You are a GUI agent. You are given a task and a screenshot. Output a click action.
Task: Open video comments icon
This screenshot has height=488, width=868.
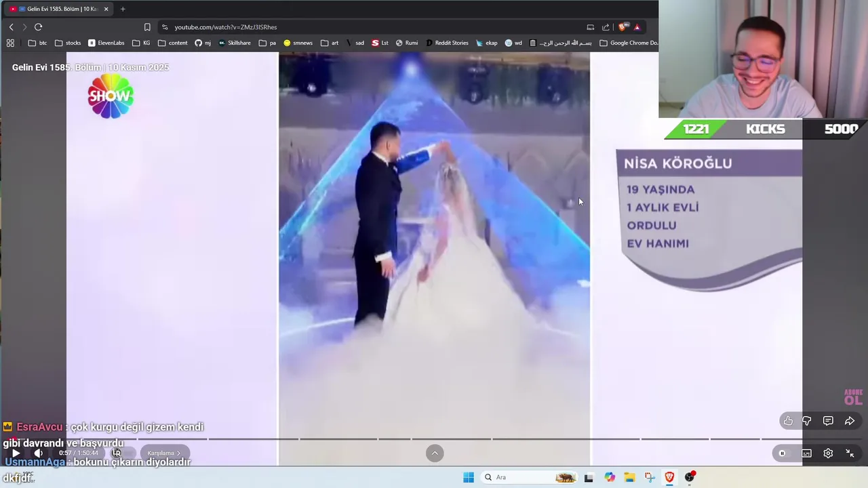828,421
